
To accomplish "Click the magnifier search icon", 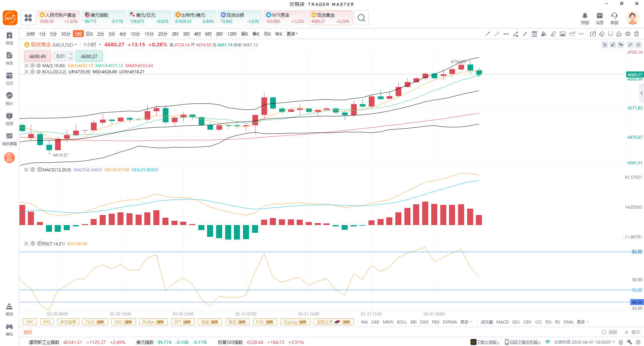I will point(361,18).
